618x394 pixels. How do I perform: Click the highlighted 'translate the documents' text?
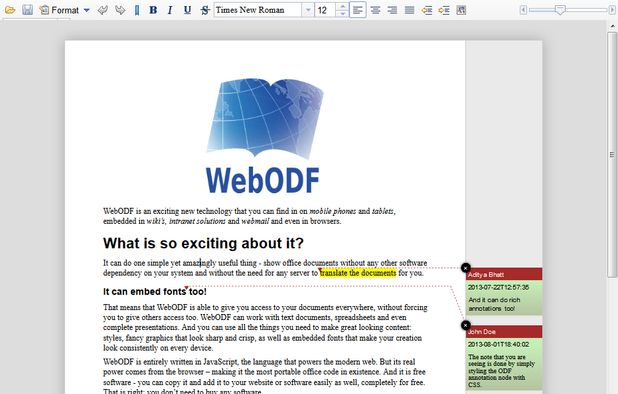pos(358,273)
